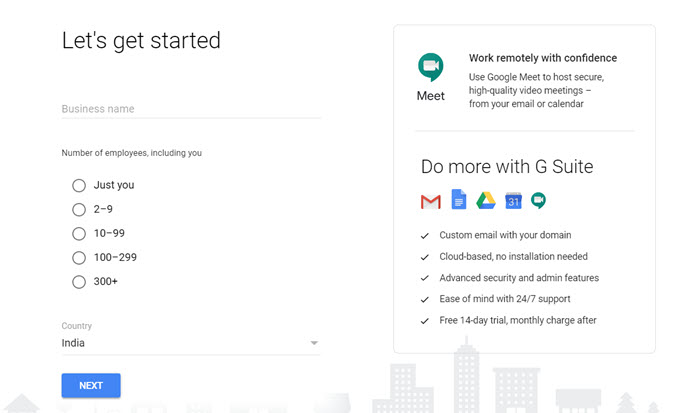Select the 300+ employees radio button
This screenshot has width=680, height=413.
click(x=79, y=282)
